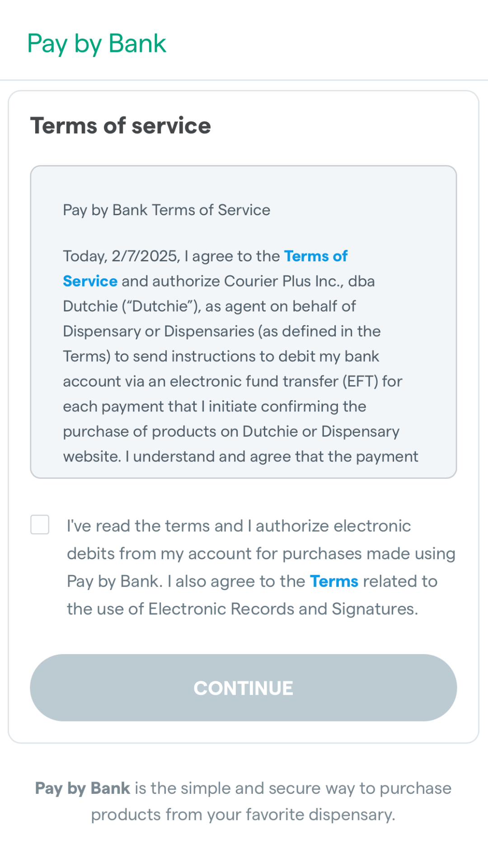
Task: Click the Pay by Bank header logo
Action: 97,44
